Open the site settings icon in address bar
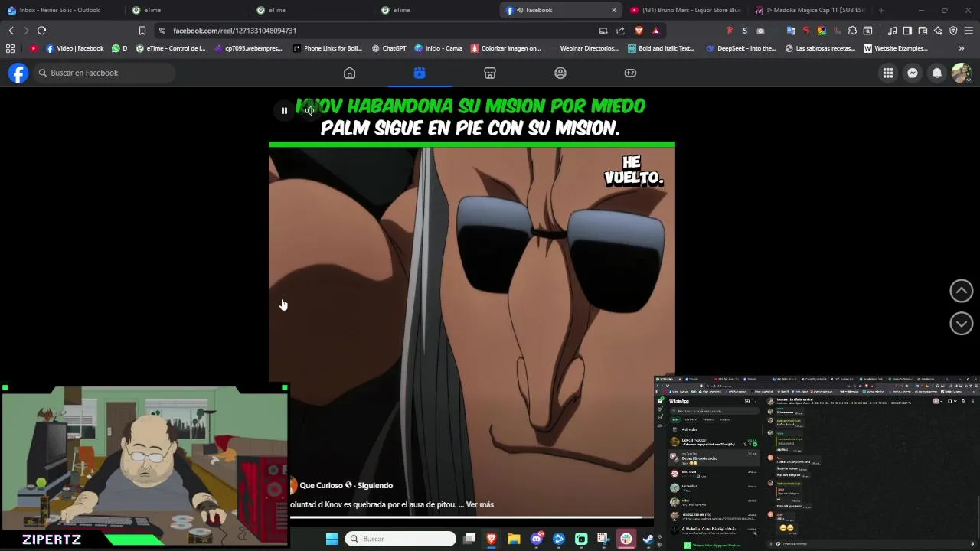This screenshot has height=551, width=980. (162, 31)
